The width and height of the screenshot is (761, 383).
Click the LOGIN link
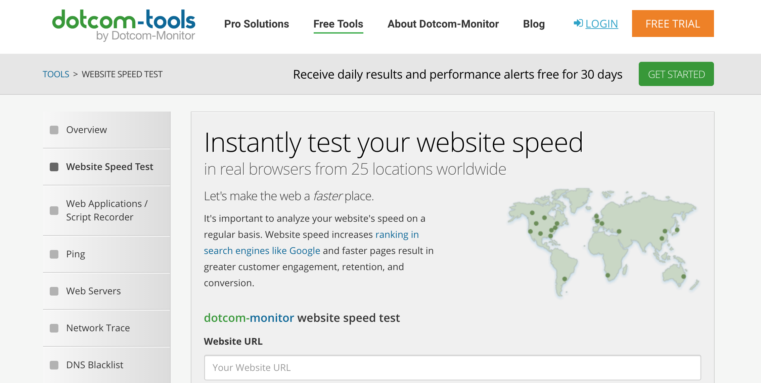pyautogui.click(x=601, y=24)
